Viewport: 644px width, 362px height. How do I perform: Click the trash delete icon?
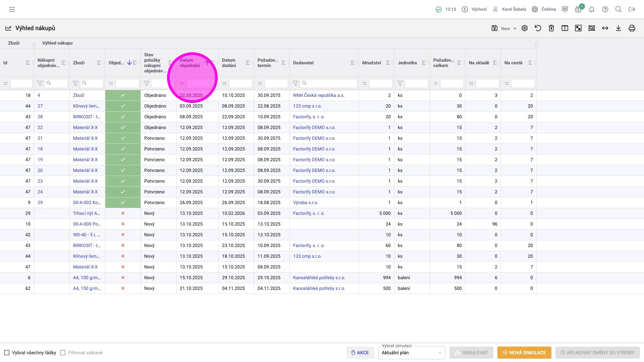551,28
